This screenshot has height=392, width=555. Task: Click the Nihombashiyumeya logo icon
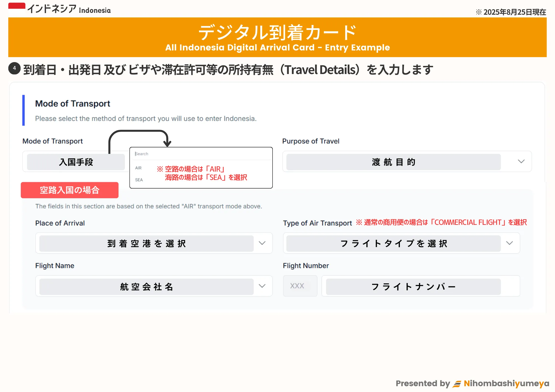click(457, 384)
